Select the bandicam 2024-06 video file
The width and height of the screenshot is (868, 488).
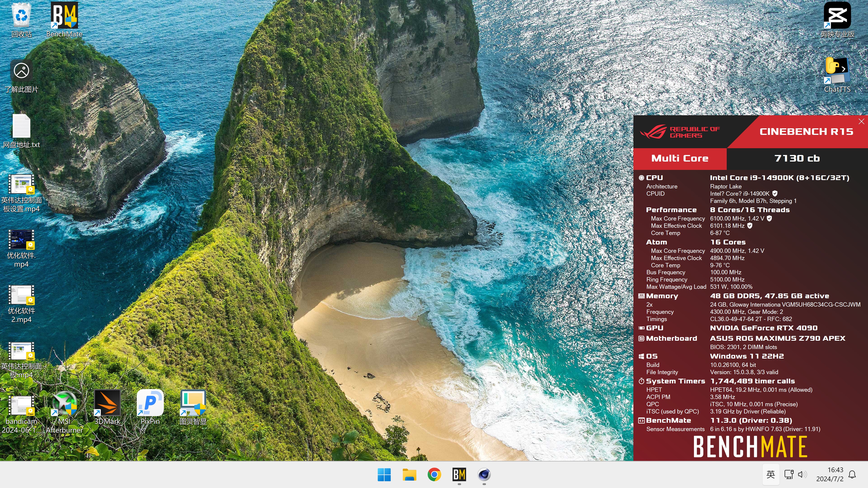pos(21,414)
